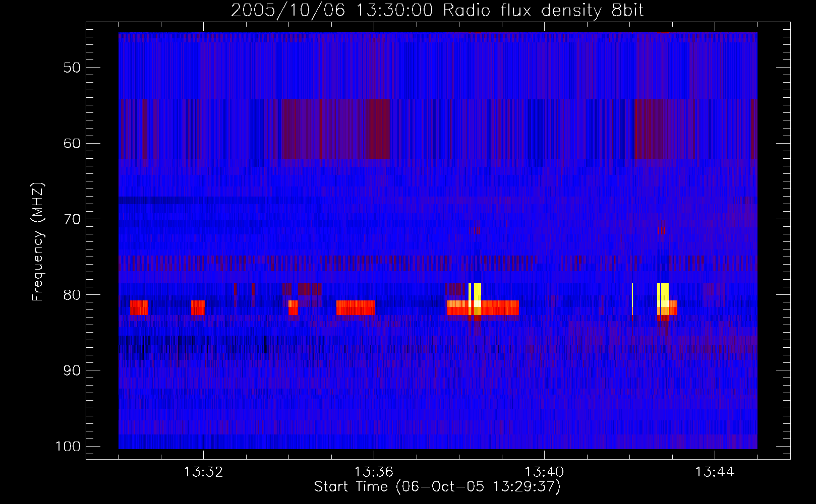Click the dark red patch at 60 MHz around 13:35
Screen dimensions: 816x504
[x=335, y=129]
